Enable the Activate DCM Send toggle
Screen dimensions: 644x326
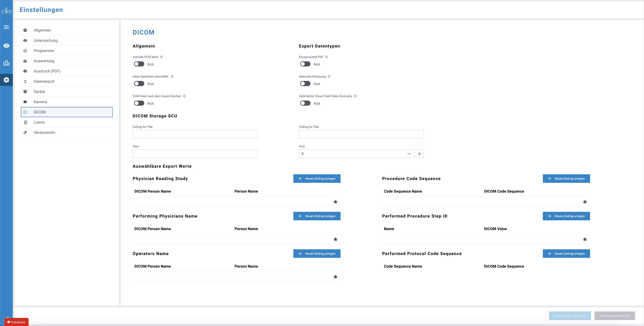139,64
